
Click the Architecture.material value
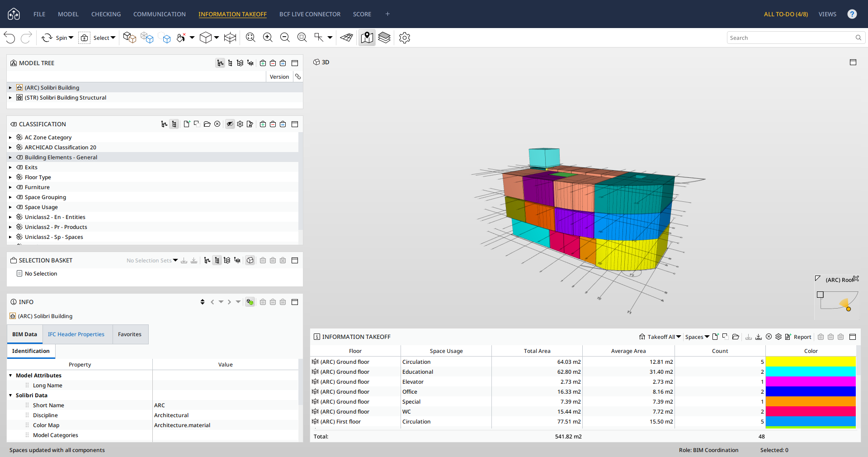tap(182, 425)
